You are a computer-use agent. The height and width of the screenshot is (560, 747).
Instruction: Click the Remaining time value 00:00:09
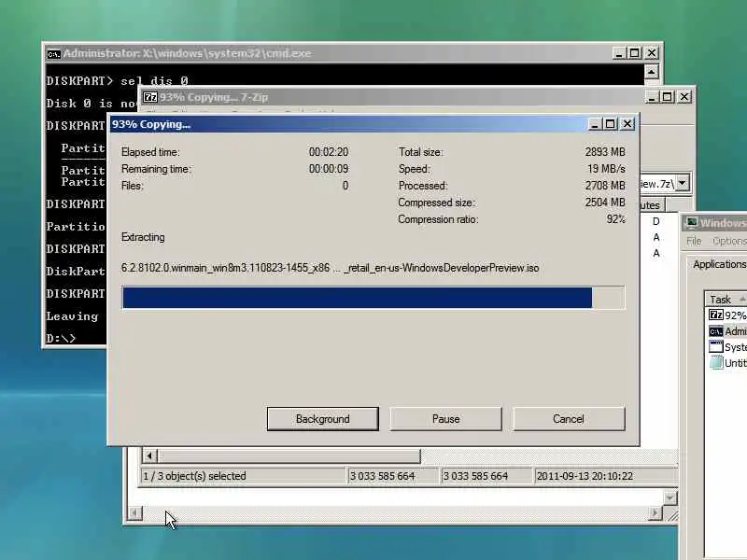pos(329,169)
